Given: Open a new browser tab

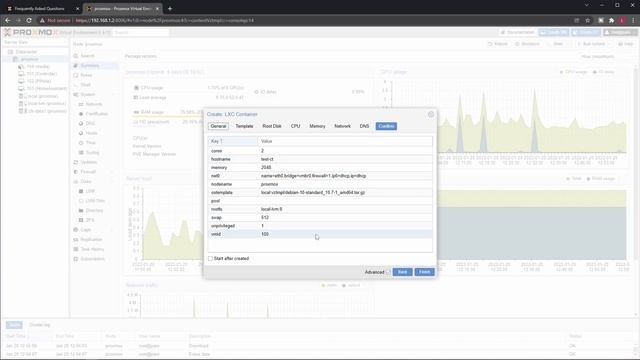Looking at the screenshot, I should (170, 8).
